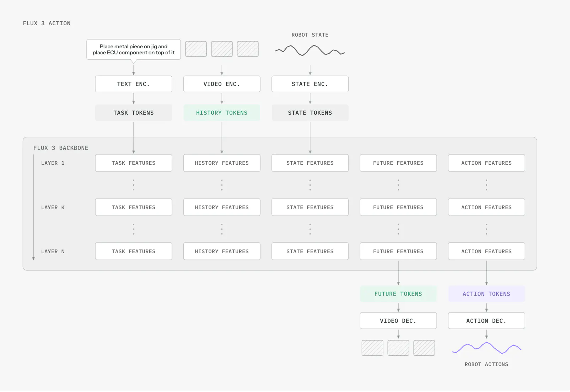Click the black robot state waveform

point(310,50)
